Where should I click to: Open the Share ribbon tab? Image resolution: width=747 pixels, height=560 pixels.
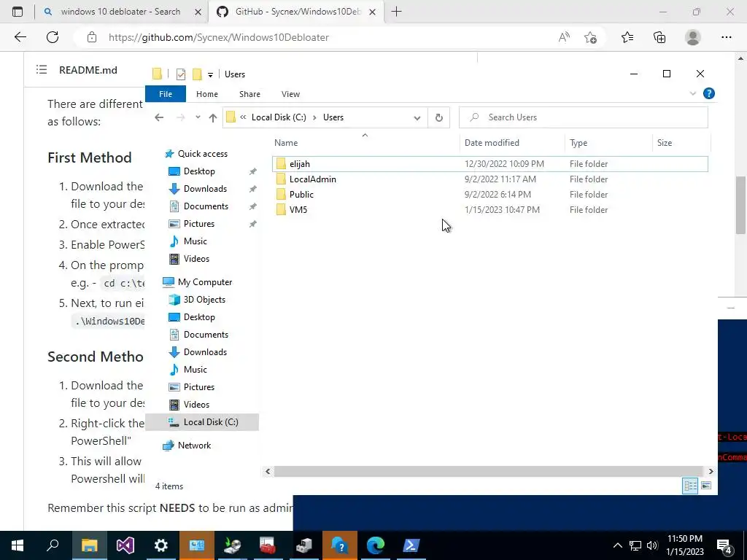pyautogui.click(x=249, y=94)
